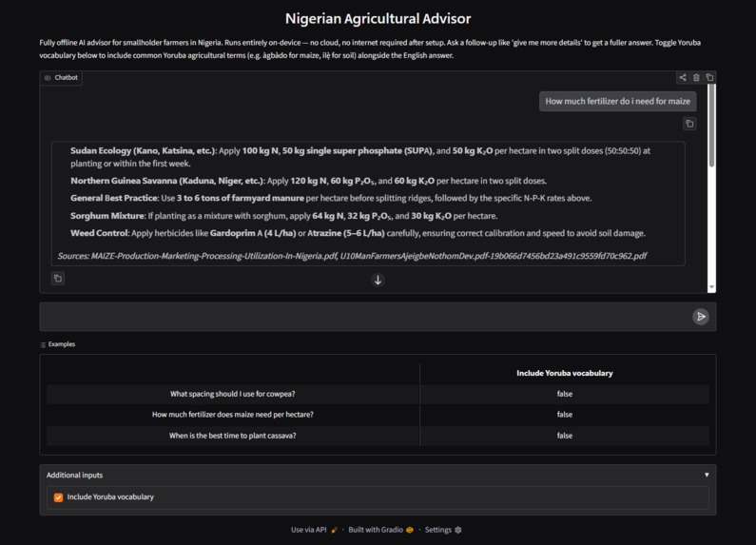The height and width of the screenshot is (545, 756).
Task: Click the Additional inputs header label
Action: [74, 475]
